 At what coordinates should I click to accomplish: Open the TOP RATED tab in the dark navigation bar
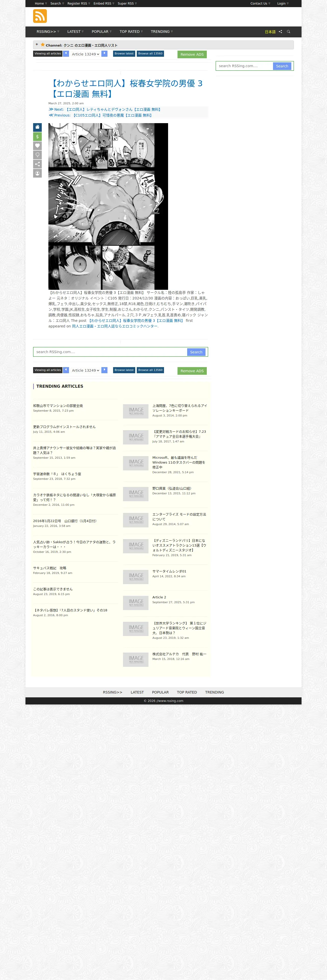[131, 32]
